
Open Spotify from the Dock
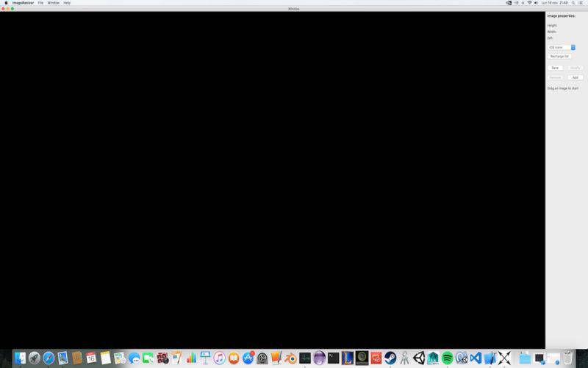coord(448,358)
